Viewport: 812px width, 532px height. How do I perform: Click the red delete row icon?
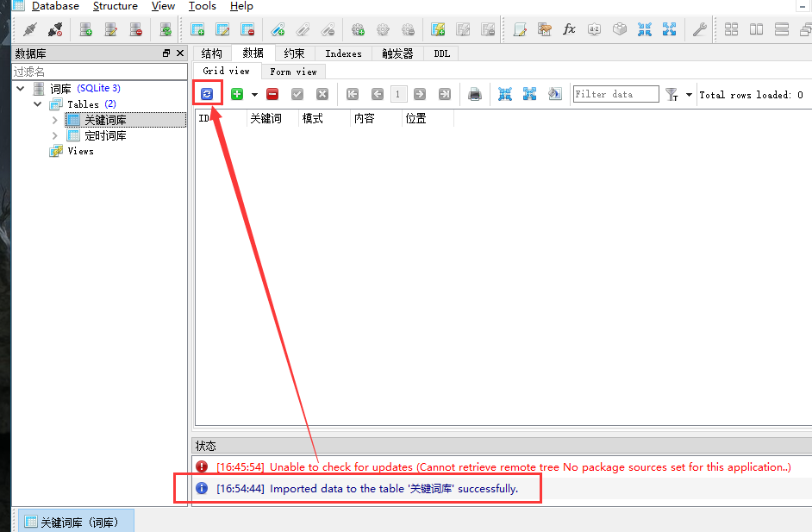click(x=272, y=94)
